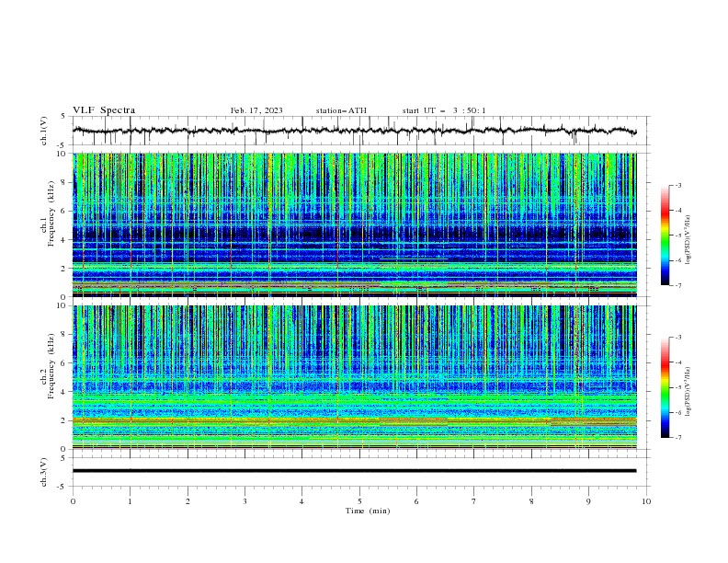Click the "station=ATH" label
The width and height of the screenshot is (728, 563).
pyautogui.click(x=341, y=110)
